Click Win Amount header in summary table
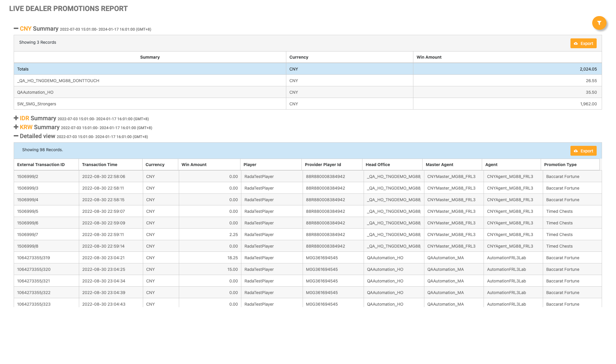The width and height of the screenshot is (616, 364). (x=429, y=57)
